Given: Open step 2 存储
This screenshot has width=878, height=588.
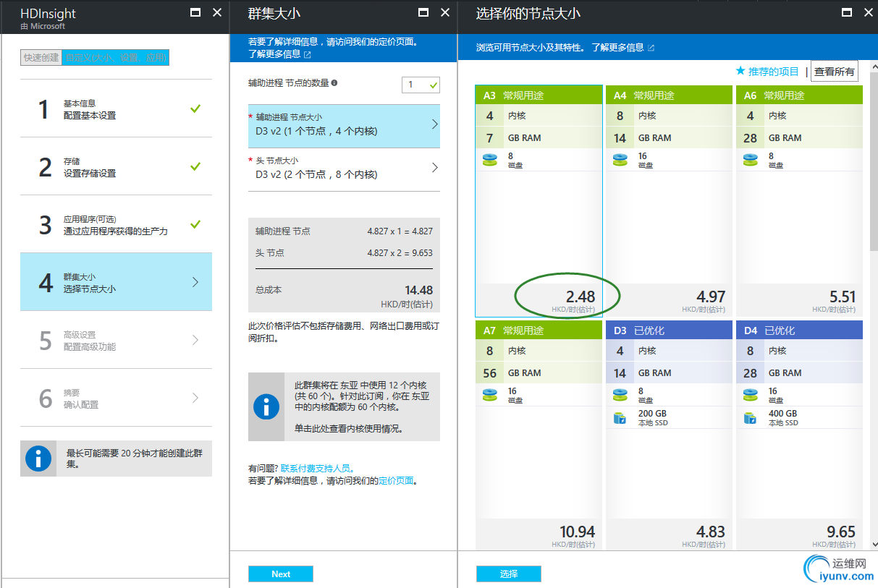Looking at the screenshot, I should coord(116,166).
